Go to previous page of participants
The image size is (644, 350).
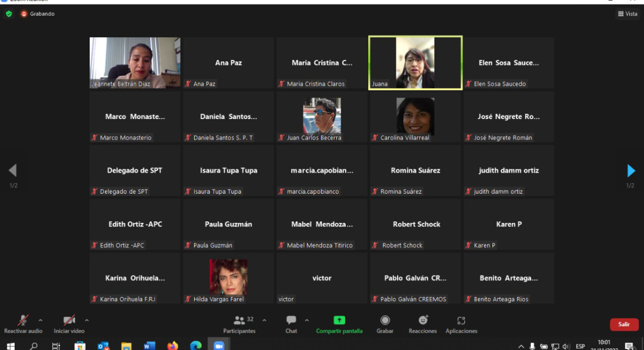12,170
